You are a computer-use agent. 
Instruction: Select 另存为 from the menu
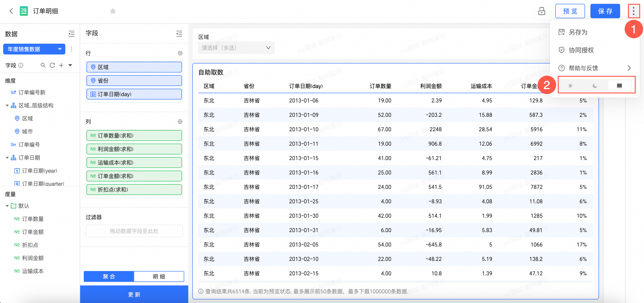pyautogui.click(x=578, y=32)
